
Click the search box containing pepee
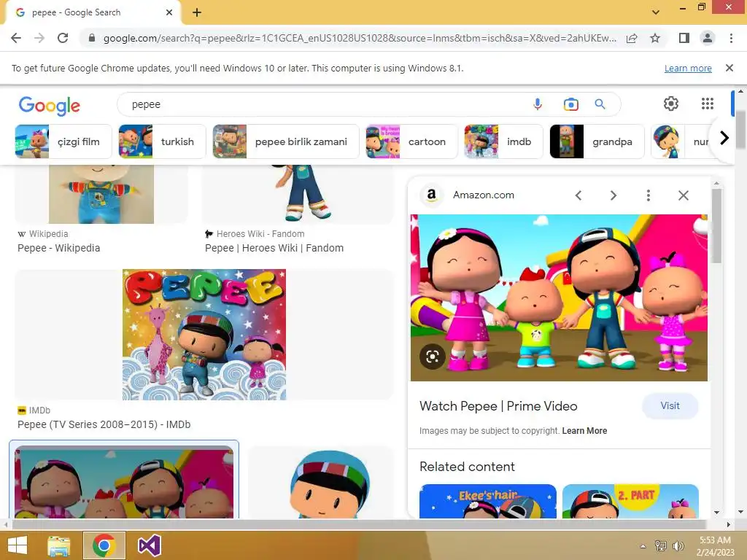coord(324,104)
